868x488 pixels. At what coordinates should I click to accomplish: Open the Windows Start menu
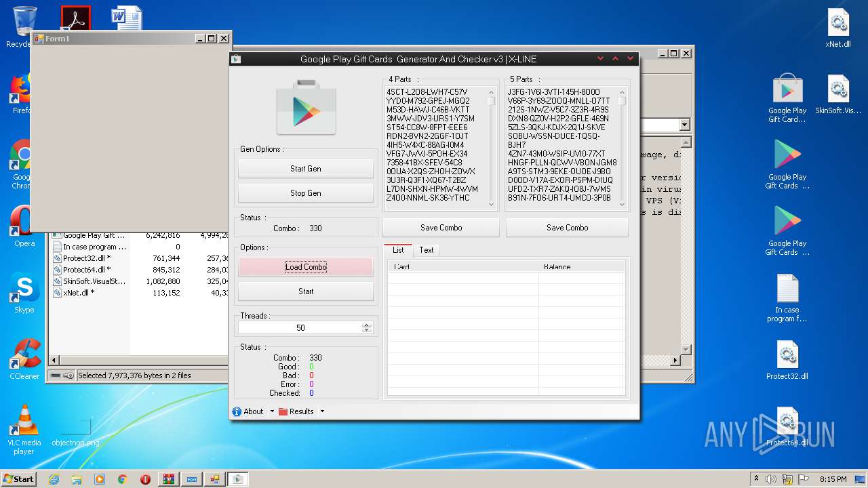tap(18, 479)
